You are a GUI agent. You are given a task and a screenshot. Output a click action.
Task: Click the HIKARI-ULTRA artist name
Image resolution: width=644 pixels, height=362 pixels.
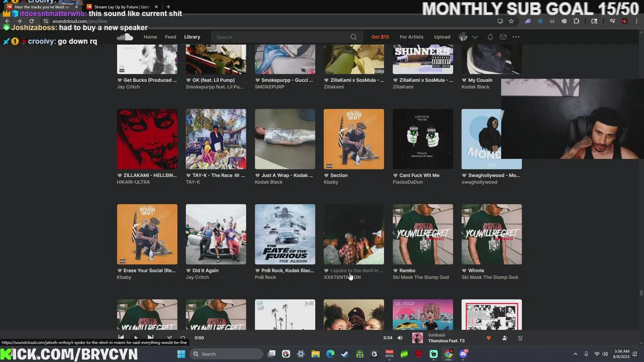[x=133, y=182]
